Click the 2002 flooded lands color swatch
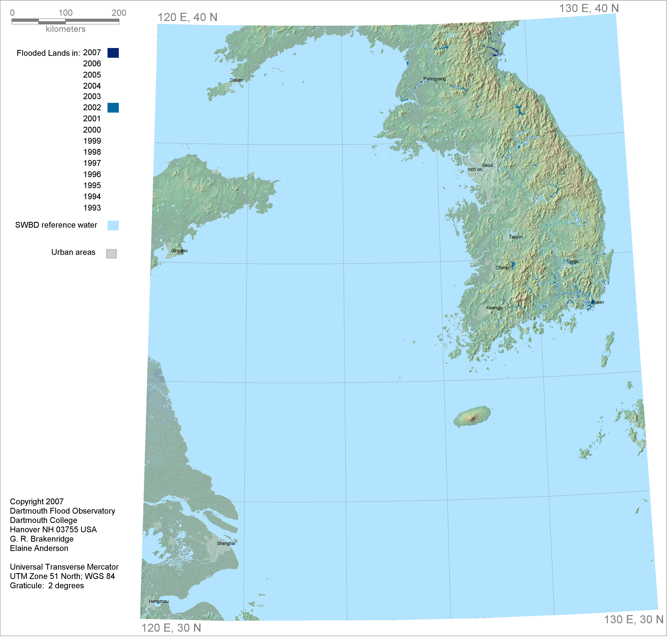 coord(113,108)
